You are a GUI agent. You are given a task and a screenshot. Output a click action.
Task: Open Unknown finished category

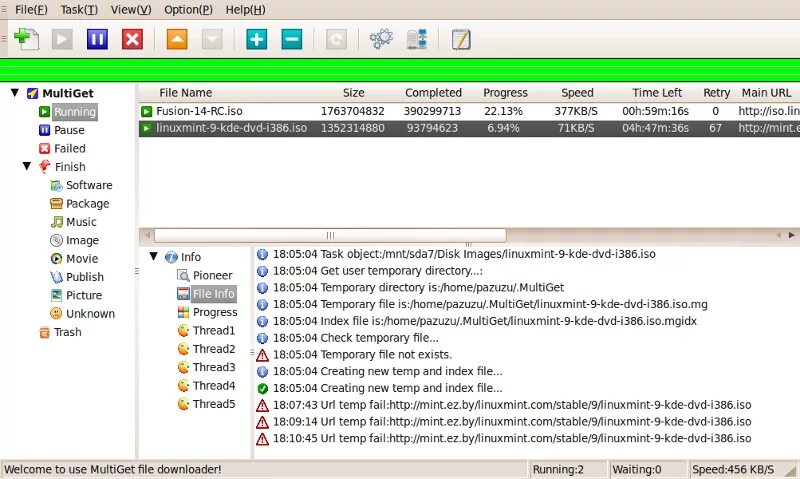point(90,314)
